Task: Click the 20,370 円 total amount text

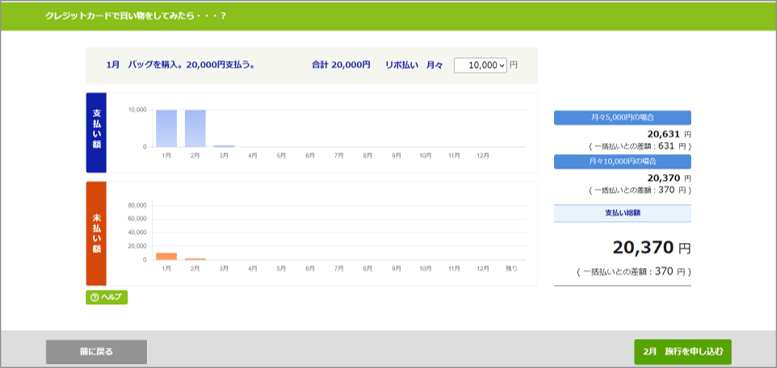Action: [651, 247]
